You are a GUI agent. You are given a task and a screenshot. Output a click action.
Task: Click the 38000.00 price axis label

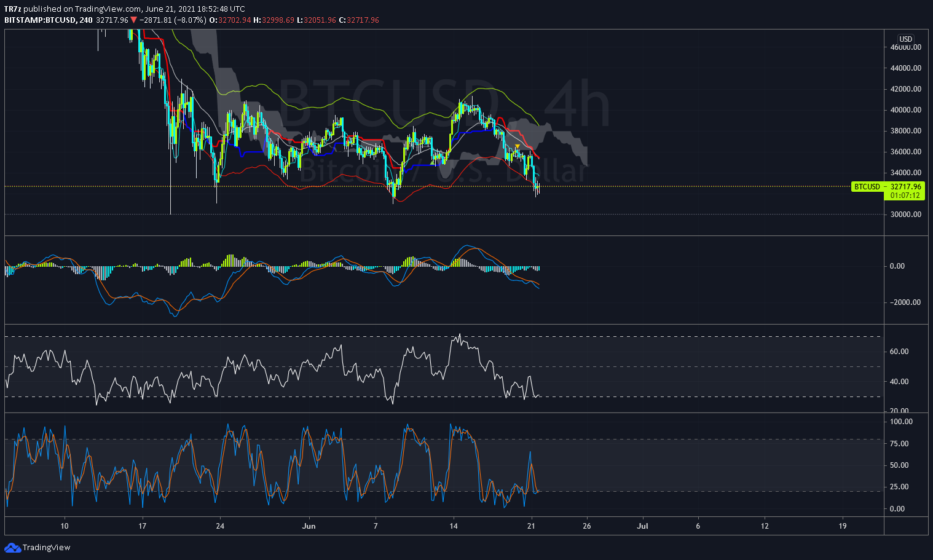point(905,131)
